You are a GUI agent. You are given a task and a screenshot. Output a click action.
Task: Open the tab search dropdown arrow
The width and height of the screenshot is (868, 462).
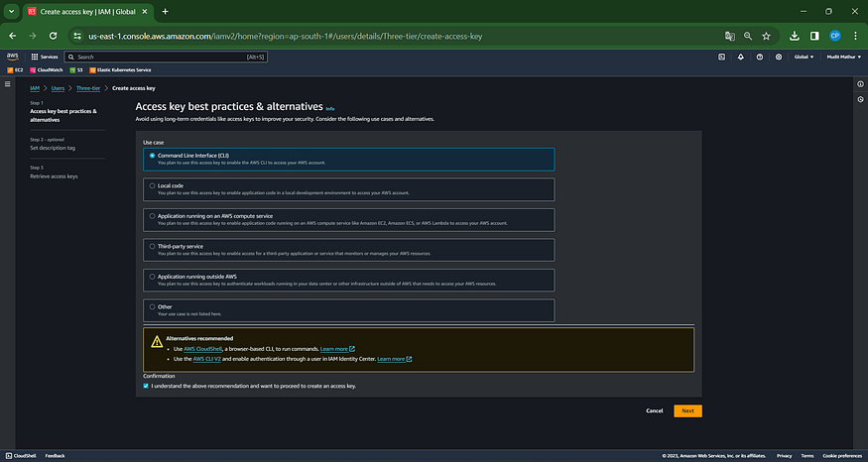coord(11,12)
